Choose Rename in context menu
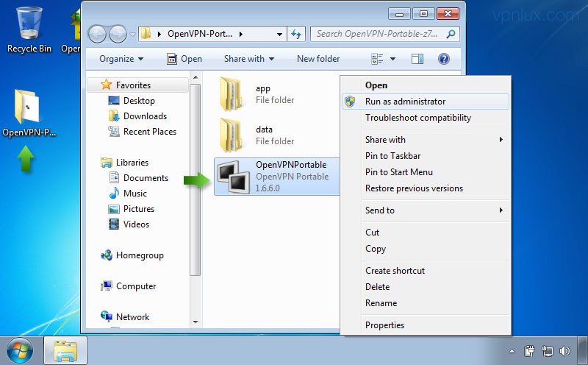Image resolution: width=588 pixels, height=365 pixels. (x=426, y=303)
